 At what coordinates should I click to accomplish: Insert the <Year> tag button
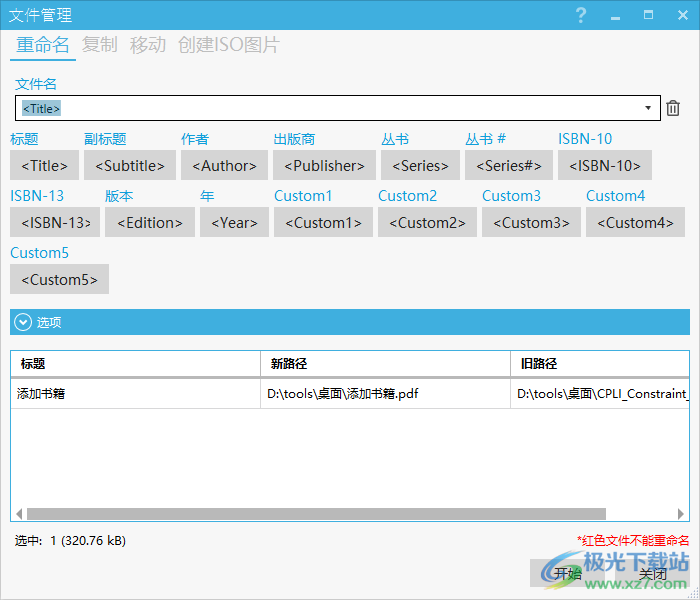(x=234, y=222)
